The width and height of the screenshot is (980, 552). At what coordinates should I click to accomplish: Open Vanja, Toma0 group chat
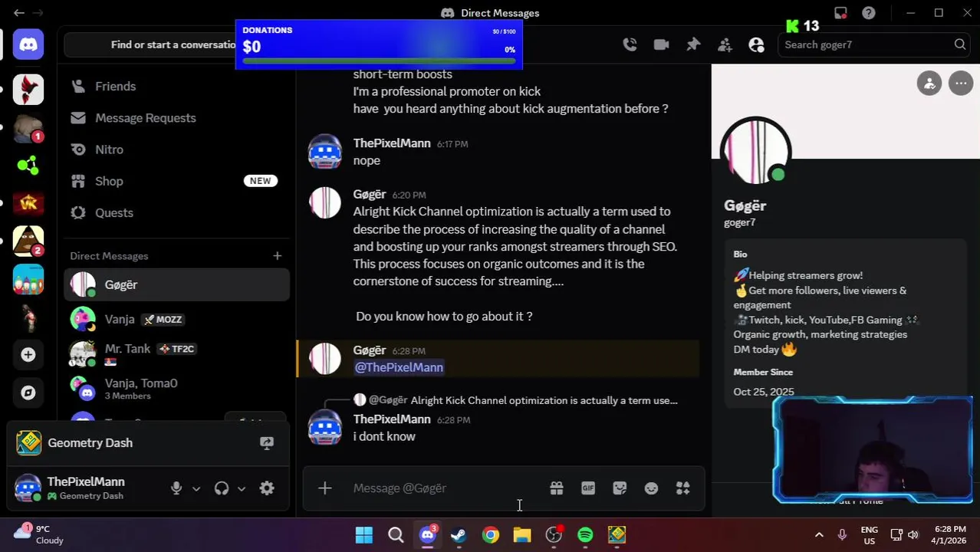click(176, 388)
